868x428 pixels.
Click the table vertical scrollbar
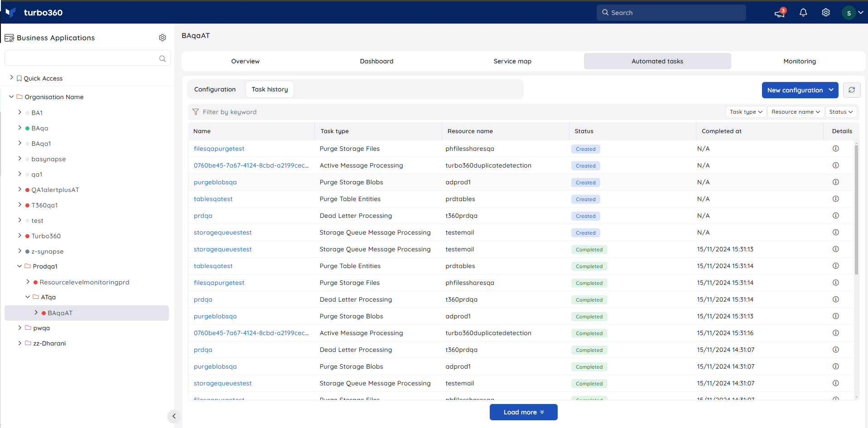856,209
